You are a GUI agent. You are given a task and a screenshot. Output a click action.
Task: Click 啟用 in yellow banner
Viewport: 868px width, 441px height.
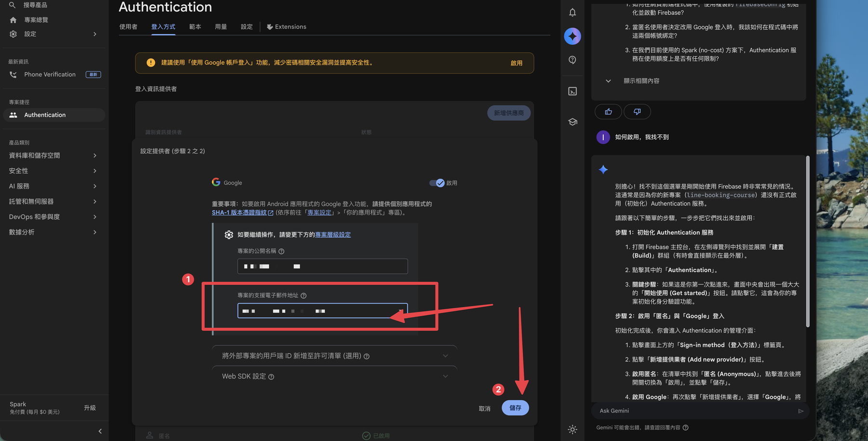(x=516, y=63)
